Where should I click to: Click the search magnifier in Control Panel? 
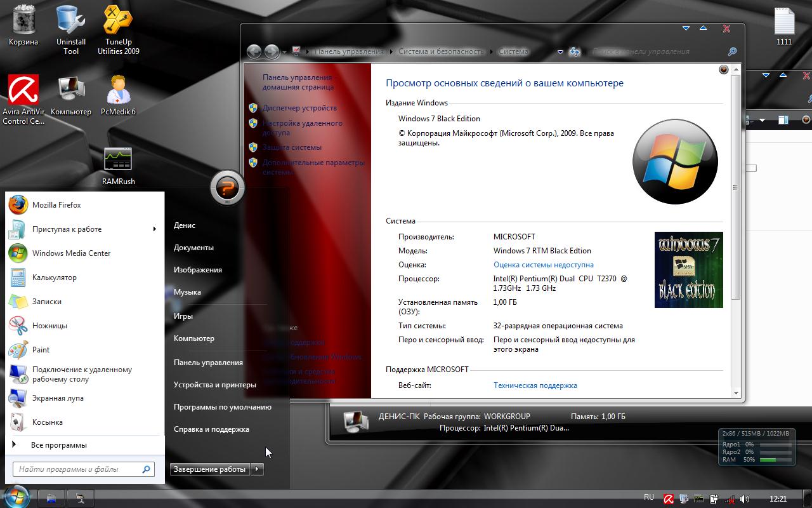point(732,52)
